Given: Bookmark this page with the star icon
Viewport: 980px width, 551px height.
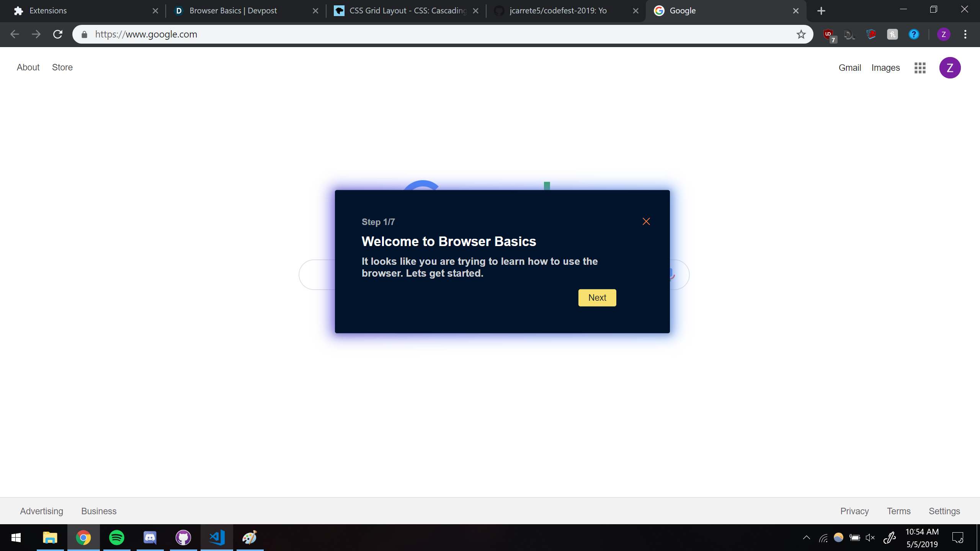Looking at the screenshot, I should click(801, 34).
